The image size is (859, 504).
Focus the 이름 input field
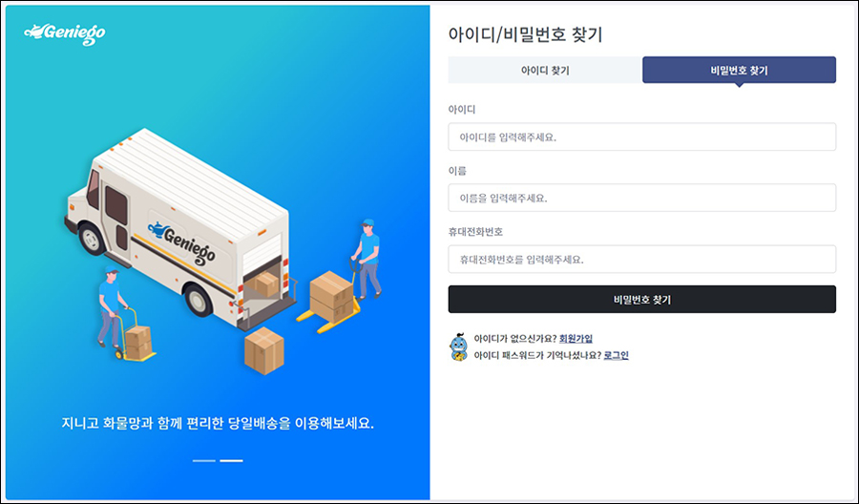642,198
